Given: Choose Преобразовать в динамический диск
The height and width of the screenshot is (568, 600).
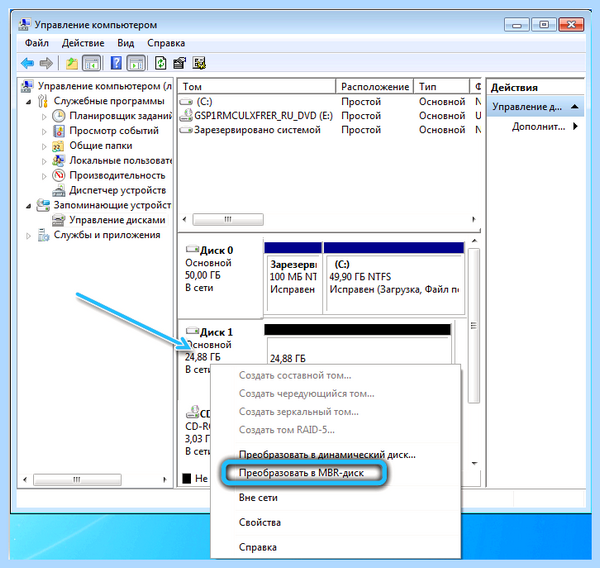Looking at the screenshot, I should 327,455.
